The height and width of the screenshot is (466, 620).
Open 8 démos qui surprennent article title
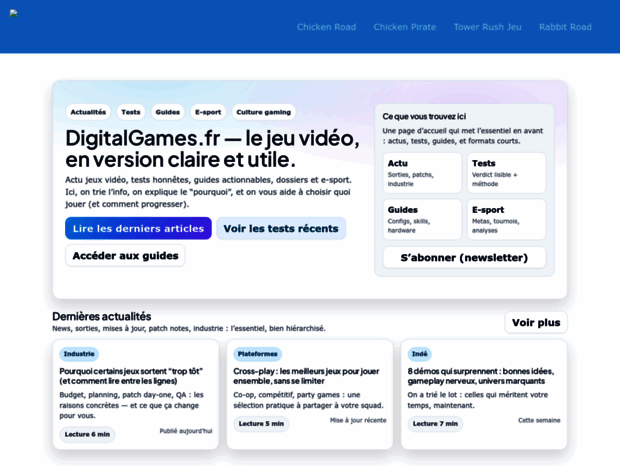481,376
